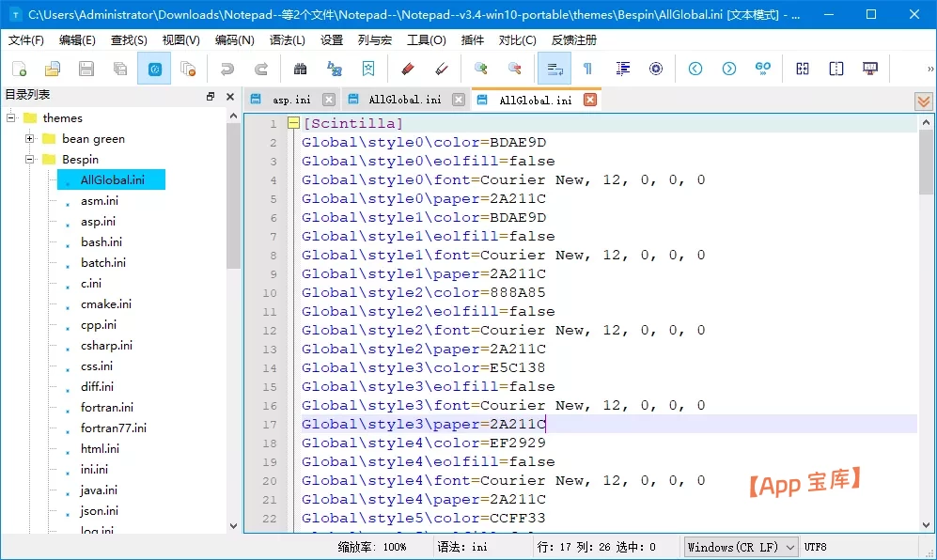Toggle the word wrap toolbar button
This screenshot has height=560, width=937.
click(x=554, y=69)
